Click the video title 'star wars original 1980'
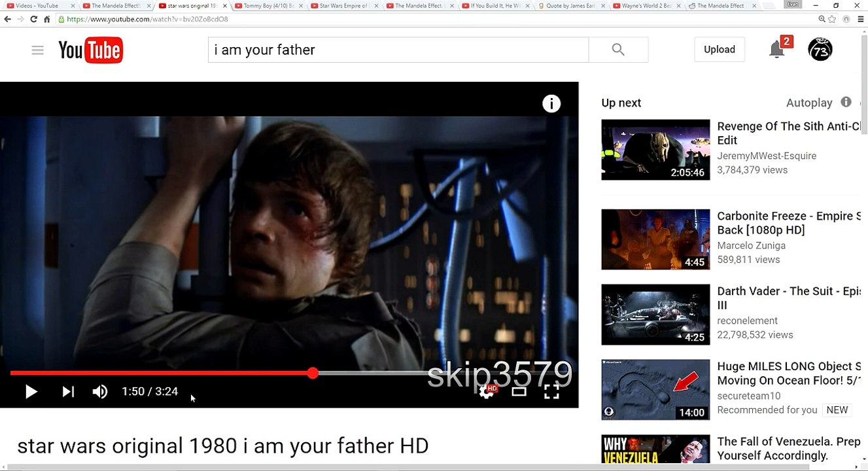 click(x=223, y=446)
